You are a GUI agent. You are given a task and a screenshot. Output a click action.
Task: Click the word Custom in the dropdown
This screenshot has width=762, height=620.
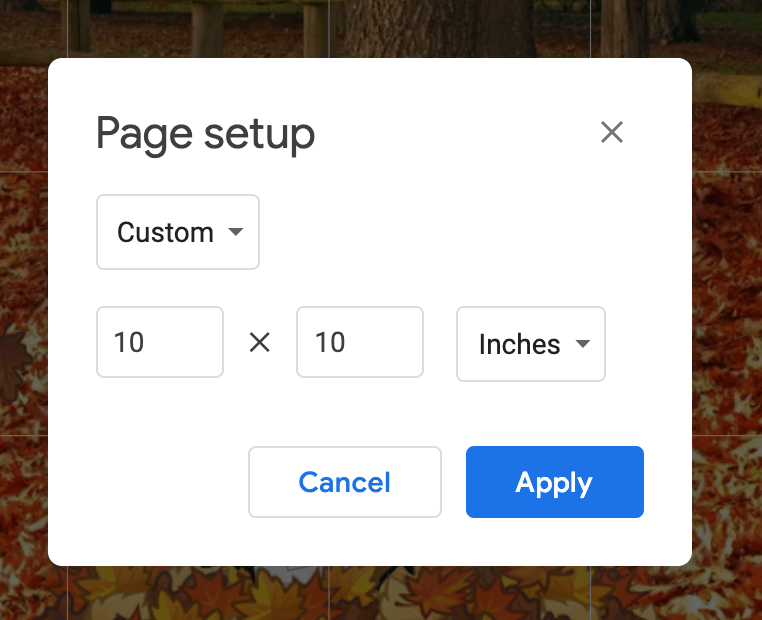(165, 232)
